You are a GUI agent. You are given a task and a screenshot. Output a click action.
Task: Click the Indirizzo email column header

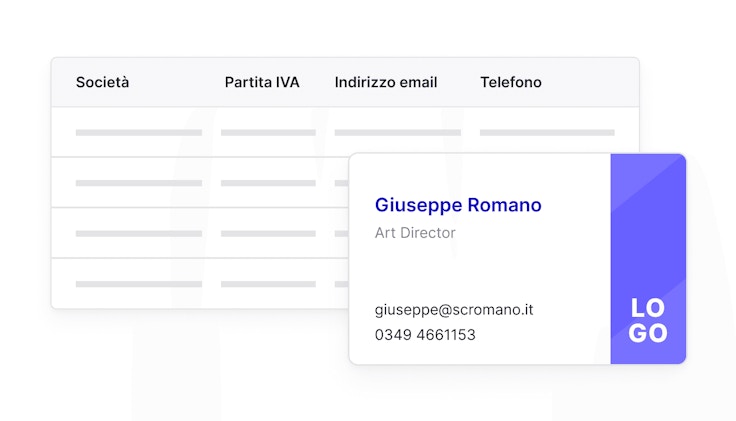click(x=386, y=82)
